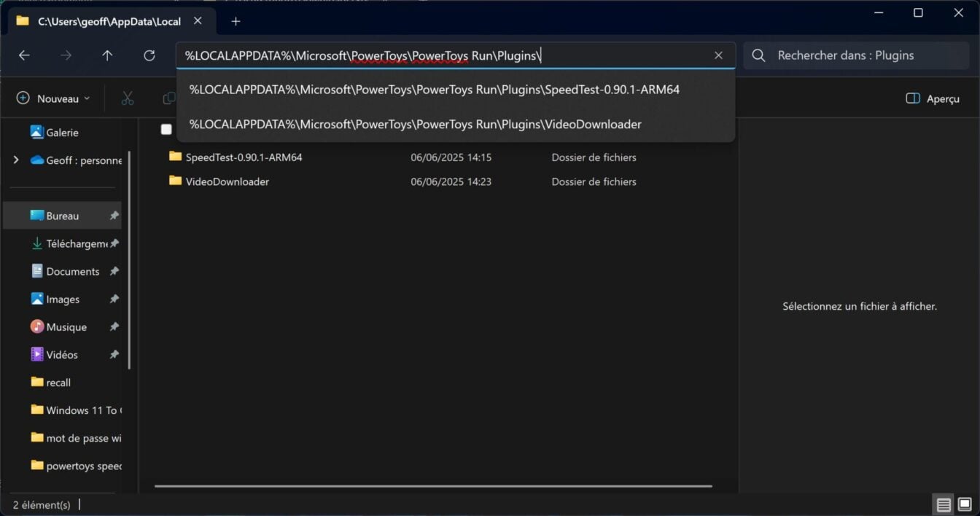
Task: Open Geoff : personnel OneDrive
Action: [x=76, y=160]
